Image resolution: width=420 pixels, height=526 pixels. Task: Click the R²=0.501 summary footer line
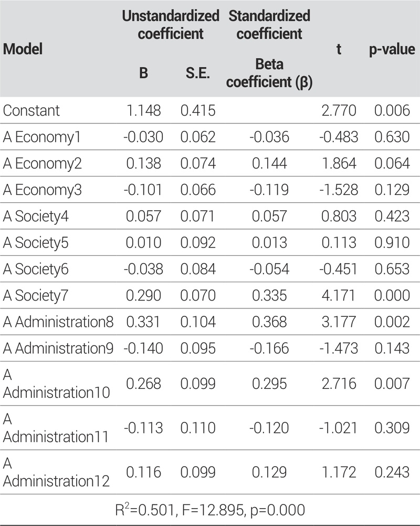(x=209, y=509)
